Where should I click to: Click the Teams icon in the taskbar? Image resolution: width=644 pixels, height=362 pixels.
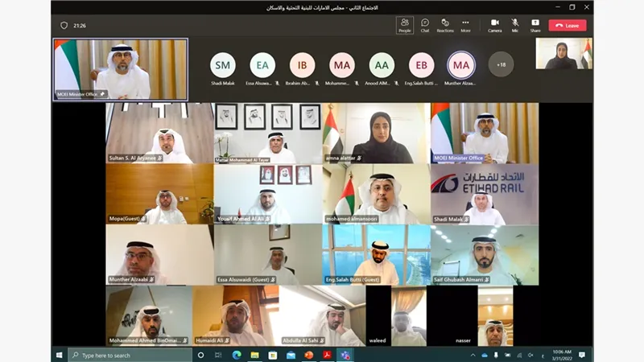point(345,355)
